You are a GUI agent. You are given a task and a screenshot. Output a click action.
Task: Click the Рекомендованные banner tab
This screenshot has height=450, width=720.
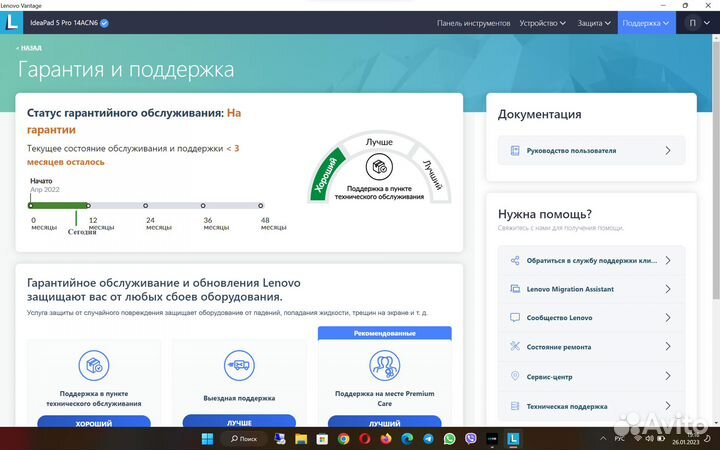(x=385, y=333)
